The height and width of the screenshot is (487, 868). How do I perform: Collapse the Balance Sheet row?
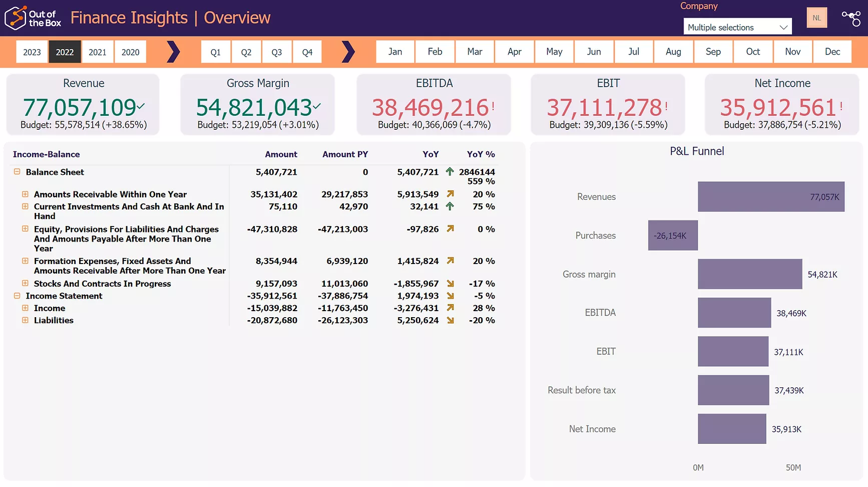click(x=17, y=172)
